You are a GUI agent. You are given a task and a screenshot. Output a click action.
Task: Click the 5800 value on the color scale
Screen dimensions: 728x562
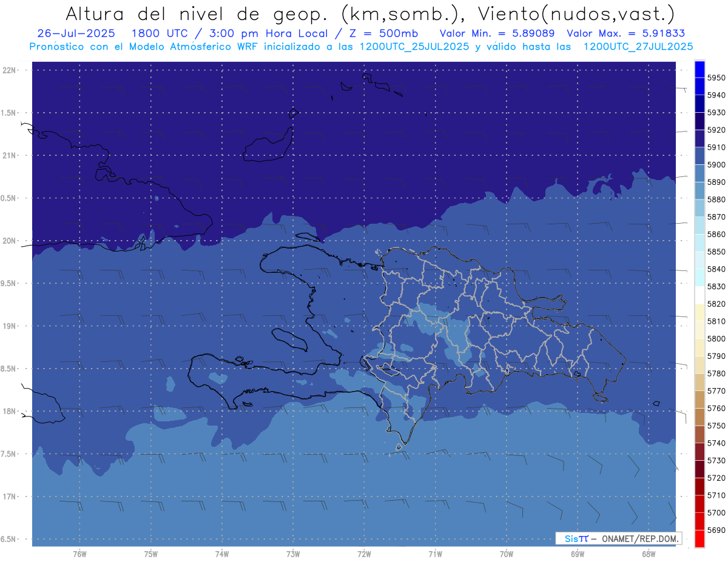(716, 339)
